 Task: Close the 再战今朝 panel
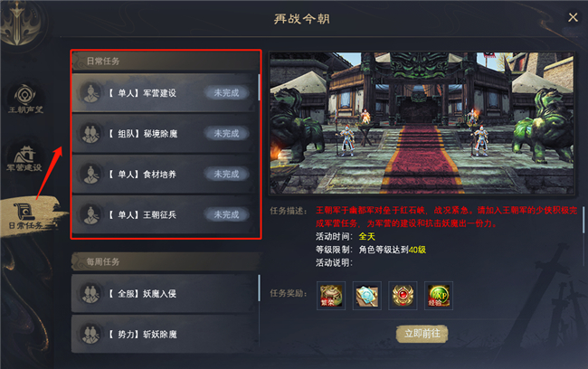(x=573, y=17)
